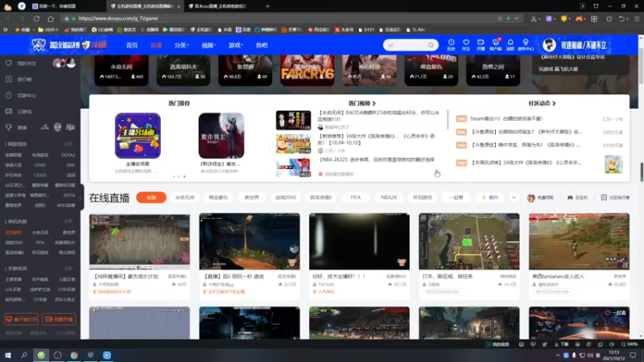644x362 pixels.
Task: Select 直播 in the top navigation
Action: 156,45
